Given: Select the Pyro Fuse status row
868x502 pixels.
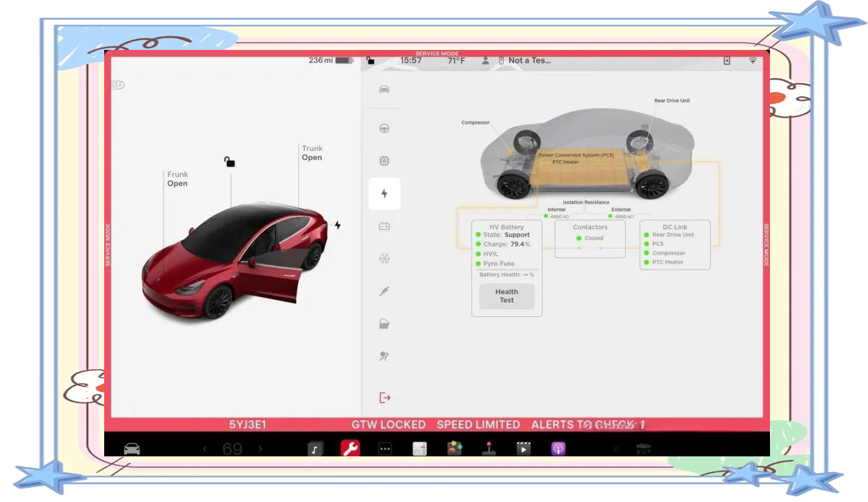Looking at the screenshot, I should click(x=495, y=263).
